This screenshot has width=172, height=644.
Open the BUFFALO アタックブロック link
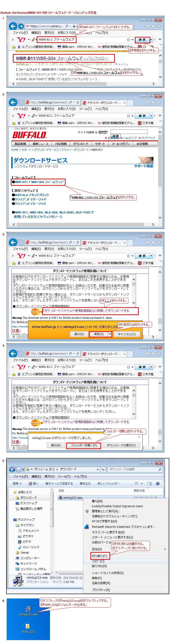pyautogui.click(x=32, y=195)
